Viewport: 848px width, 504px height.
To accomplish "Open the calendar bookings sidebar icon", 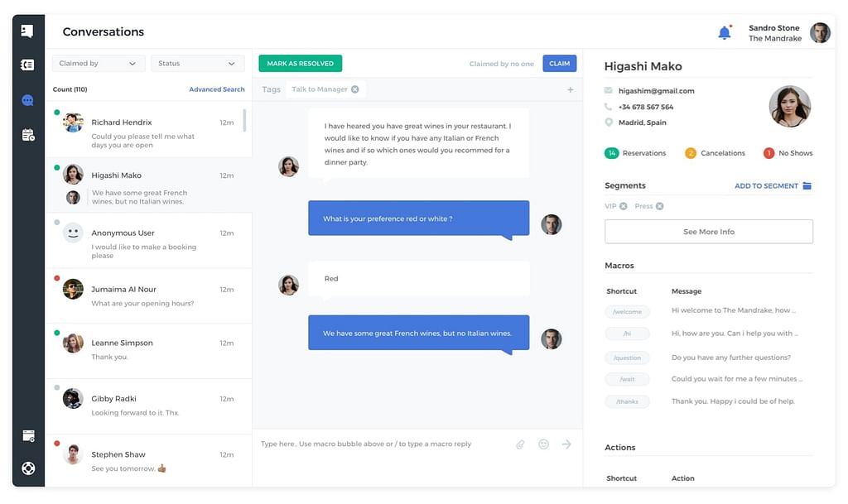I will (28, 135).
